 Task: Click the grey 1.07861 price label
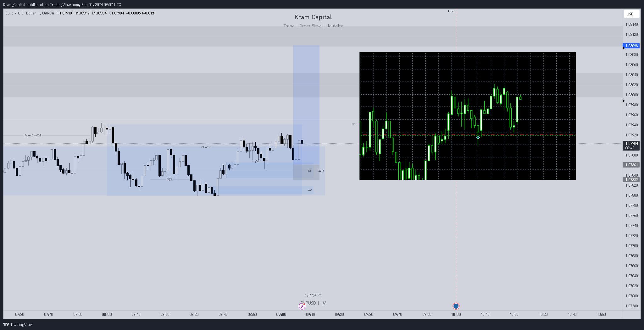click(x=631, y=165)
